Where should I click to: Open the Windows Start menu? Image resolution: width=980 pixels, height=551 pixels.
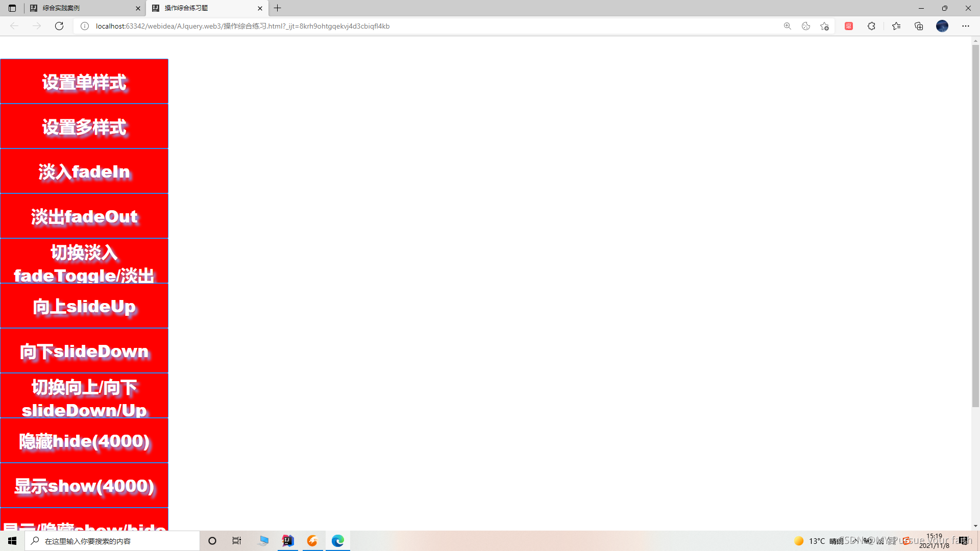12,541
